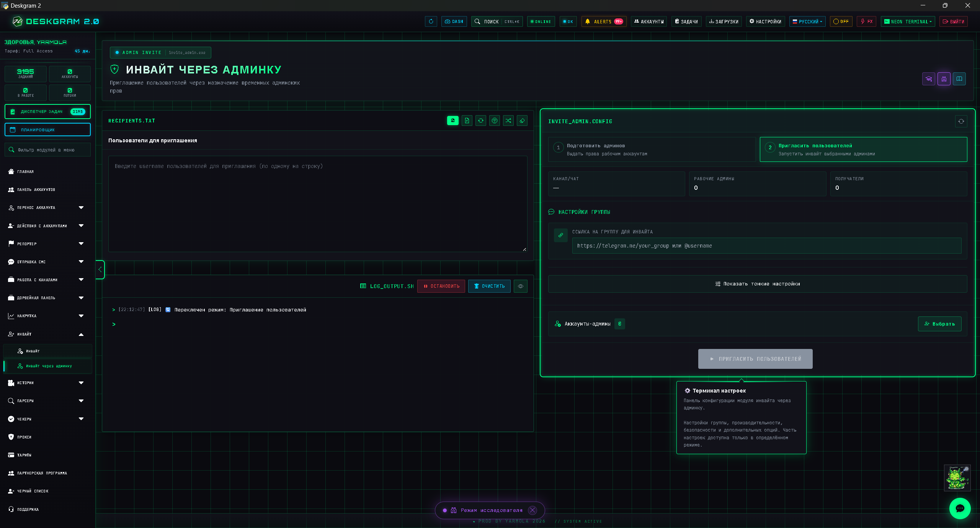Open the Русский language dropdown
Screen dimensions: 980x528
click(x=807, y=21)
